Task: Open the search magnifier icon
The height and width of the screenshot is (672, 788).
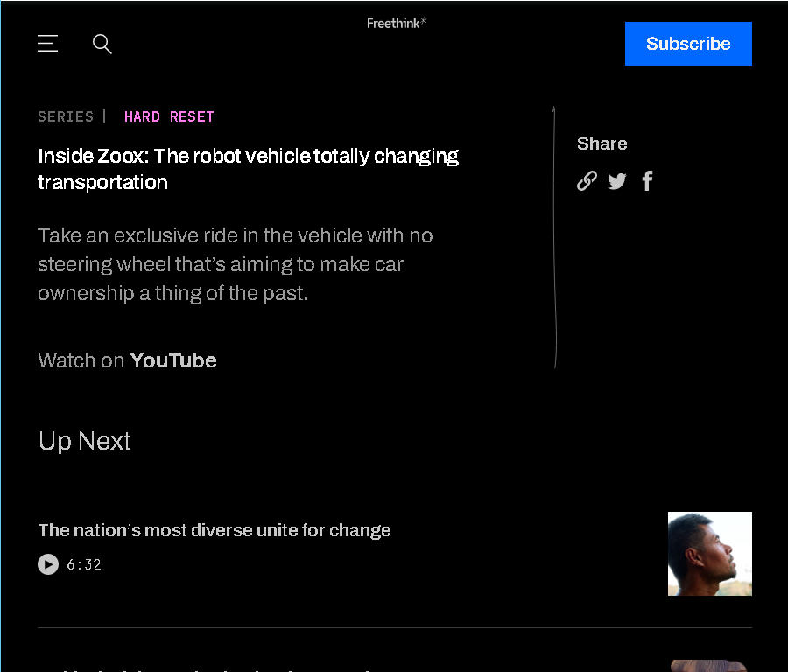Action: [102, 45]
